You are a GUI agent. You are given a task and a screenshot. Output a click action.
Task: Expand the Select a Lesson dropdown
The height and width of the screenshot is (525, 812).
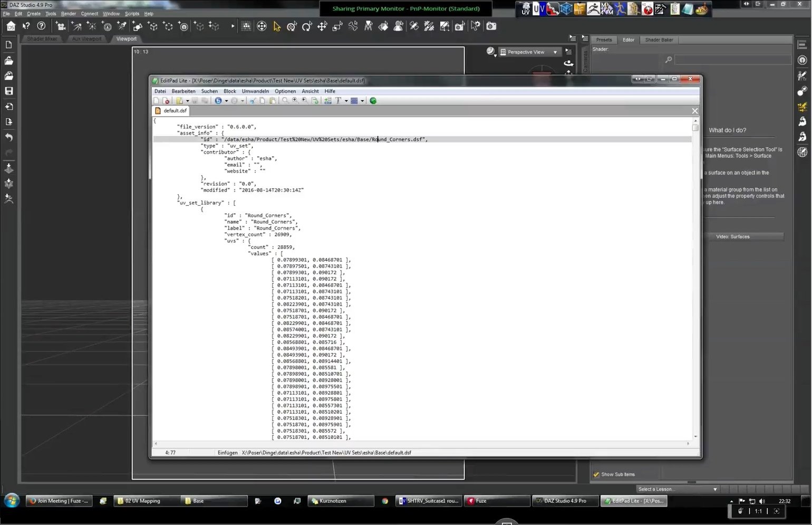click(678, 489)
